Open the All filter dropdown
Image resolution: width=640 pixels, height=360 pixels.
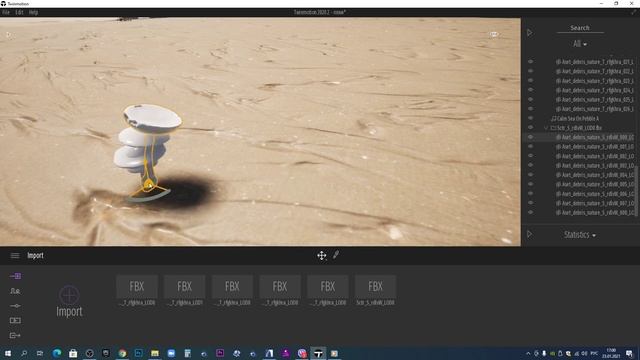coord(580,44)
